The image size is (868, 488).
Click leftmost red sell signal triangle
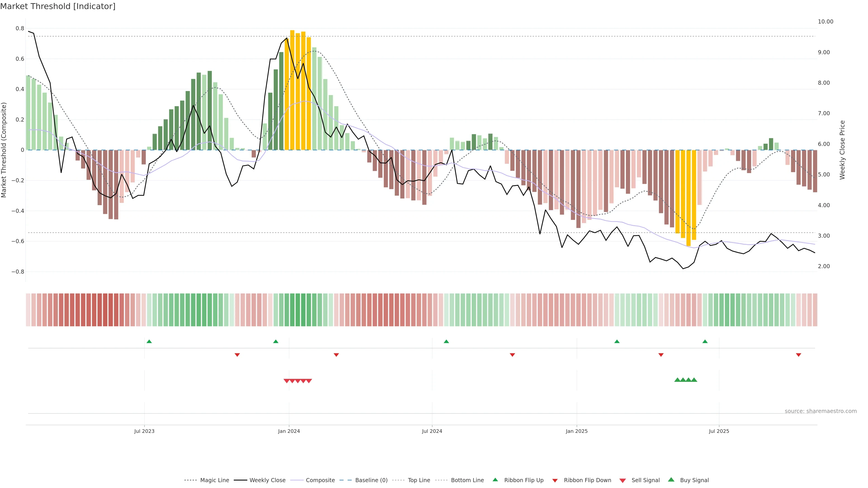coord(286,381)
